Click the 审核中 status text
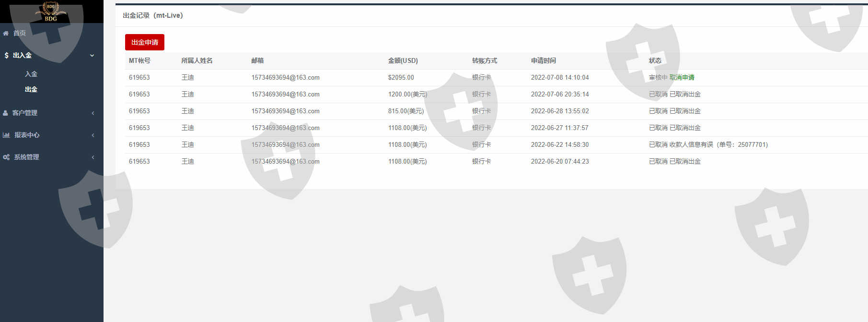The width and height of the screenshot is (868, 322). coord(658,77)
